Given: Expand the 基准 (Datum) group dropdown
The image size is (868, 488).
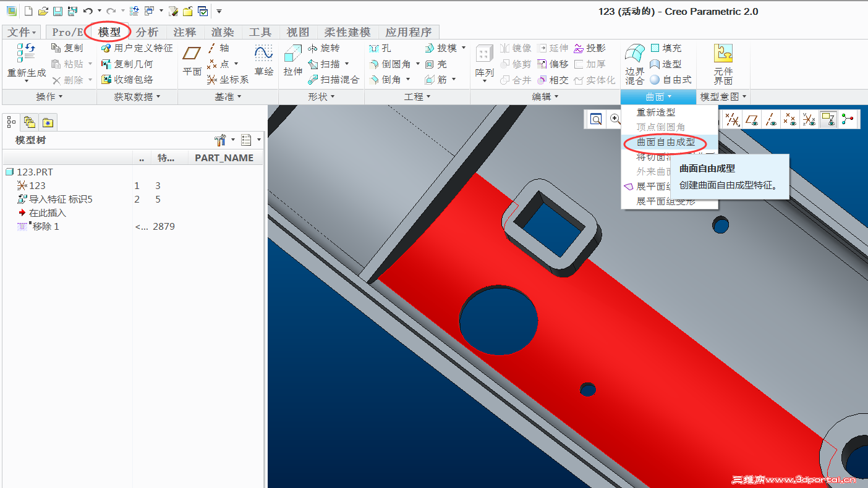Looking at the screenshot, I should (x=228, y=97).
